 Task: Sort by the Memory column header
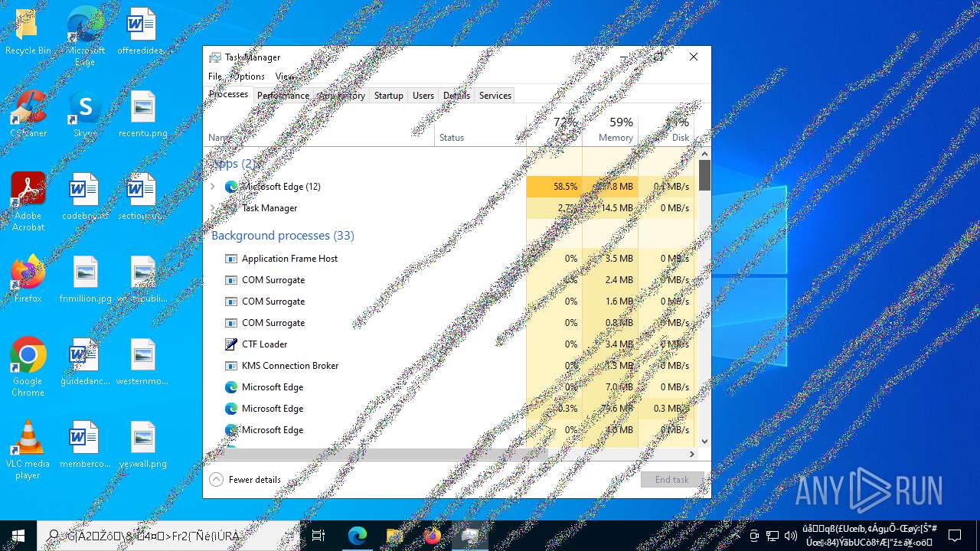click(610, 129)
